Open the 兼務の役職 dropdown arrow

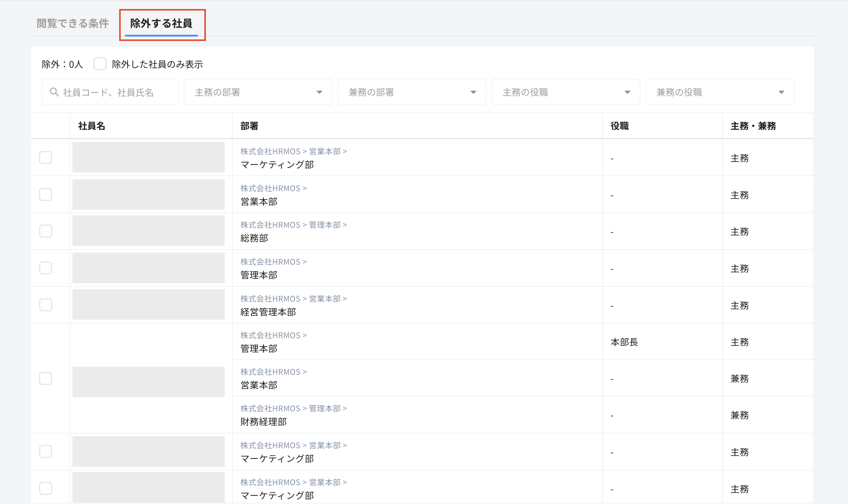[781, 92]
